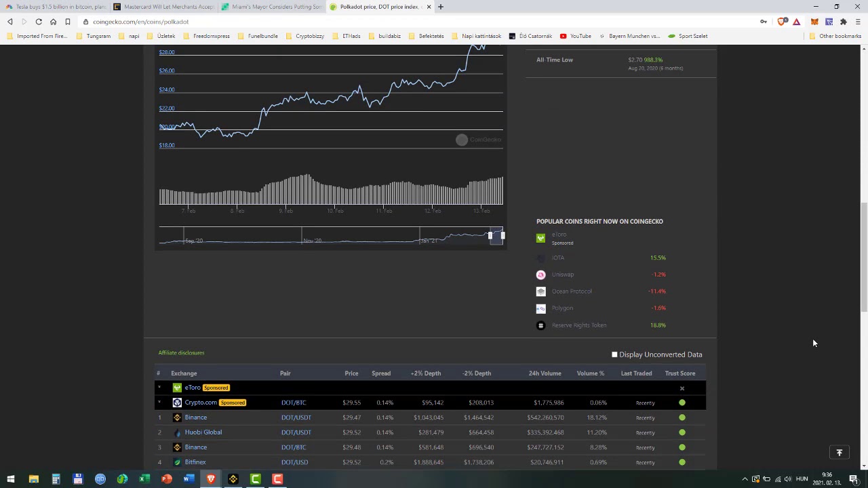Open the Crypto.com exchange link
This screenshot has height=488, width=868.
[201, 403]
